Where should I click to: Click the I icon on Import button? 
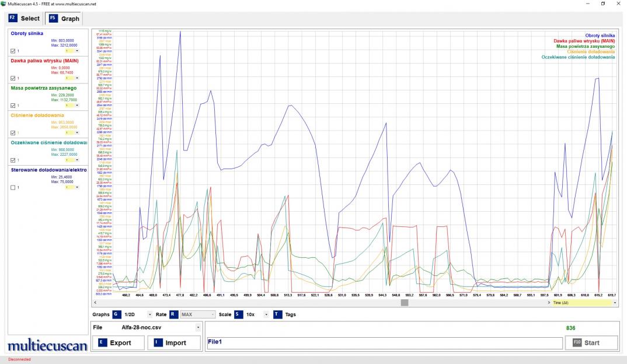point(158,342)
